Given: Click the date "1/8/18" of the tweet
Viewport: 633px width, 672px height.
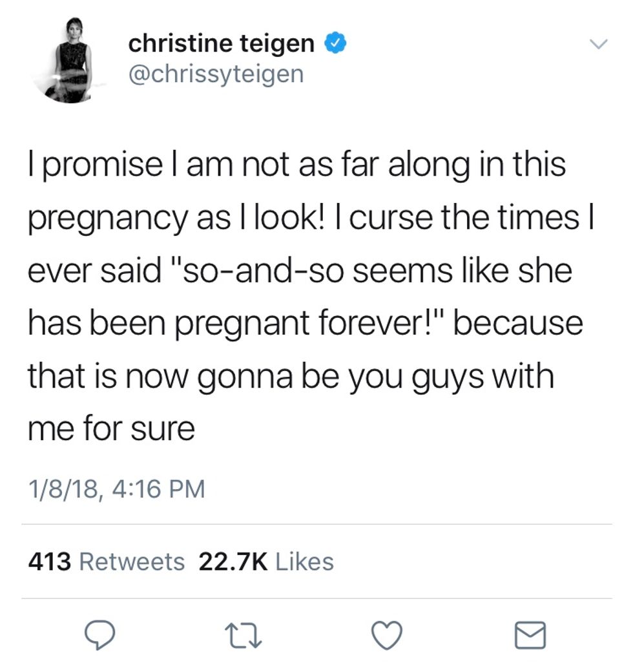Looking at the screenshot, I should (63, 488).
